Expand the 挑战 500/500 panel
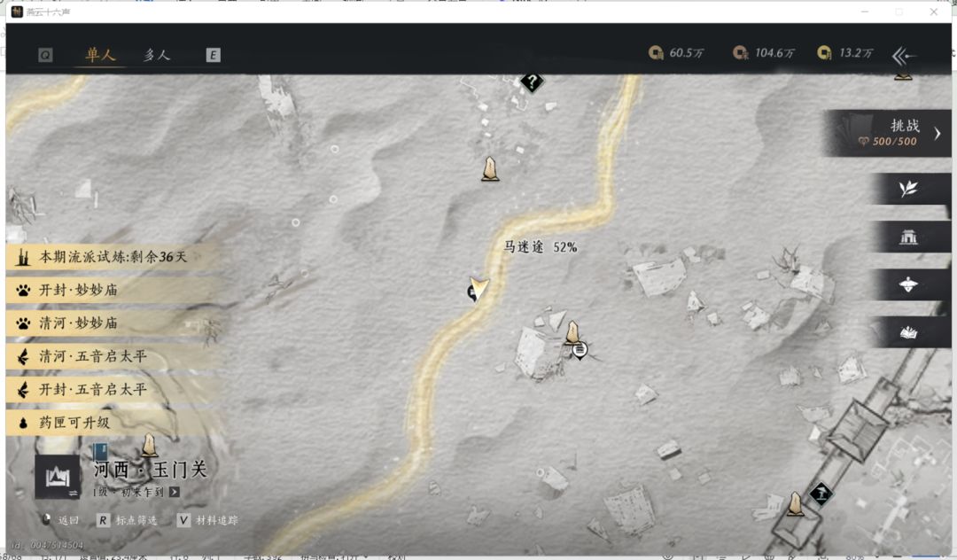 tap(887, 133)
